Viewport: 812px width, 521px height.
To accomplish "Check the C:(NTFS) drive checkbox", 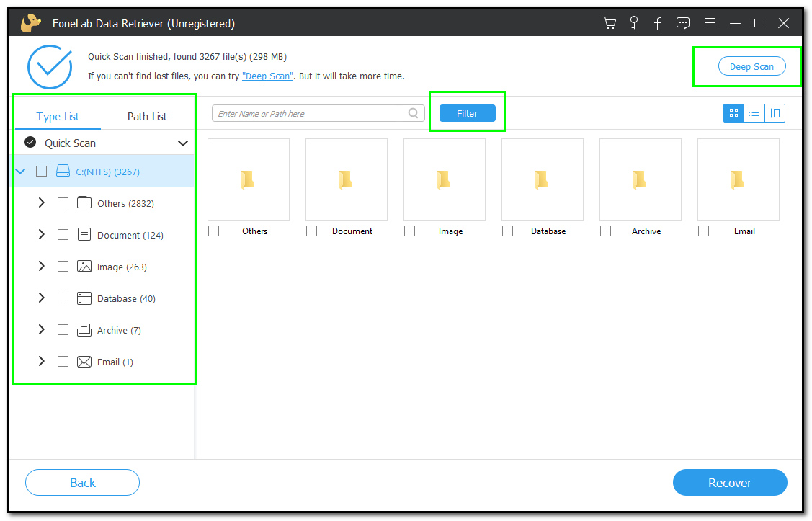I will pos(42,171).
